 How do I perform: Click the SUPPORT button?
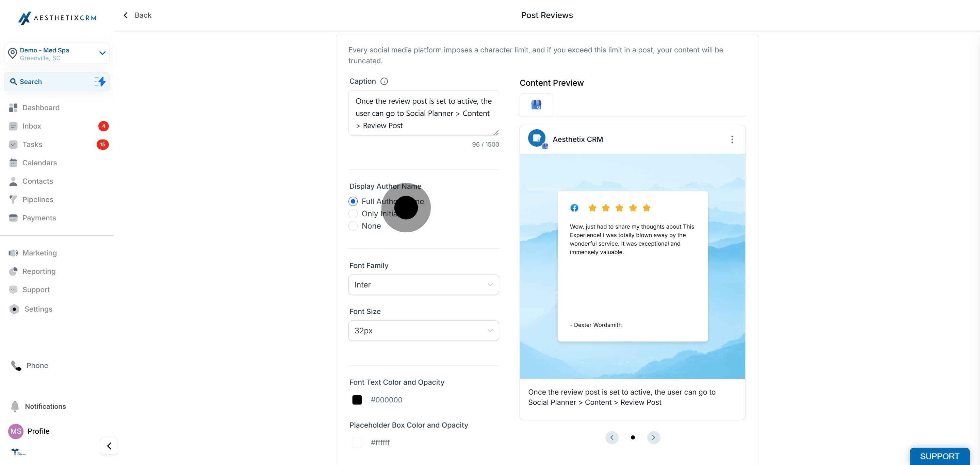coord(939,456)
